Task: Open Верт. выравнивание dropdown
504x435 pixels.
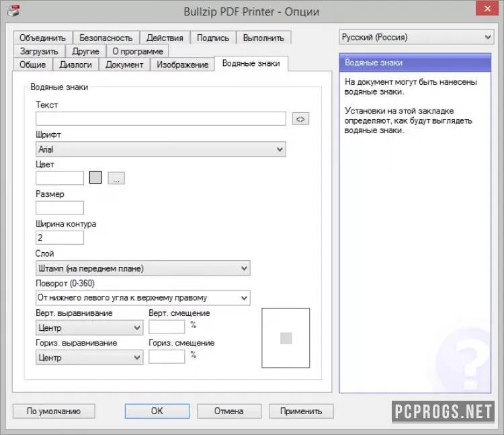Action: (x=89, y=327)
